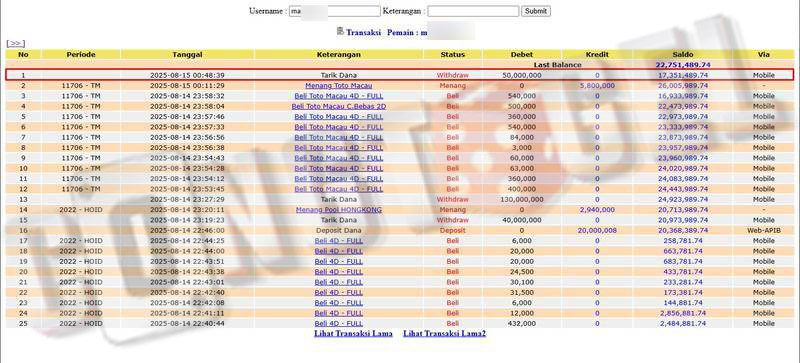Open Beli Toto Macau C.Bebas 2D link
Screen dimensions: 800x363
pos(339,106)
